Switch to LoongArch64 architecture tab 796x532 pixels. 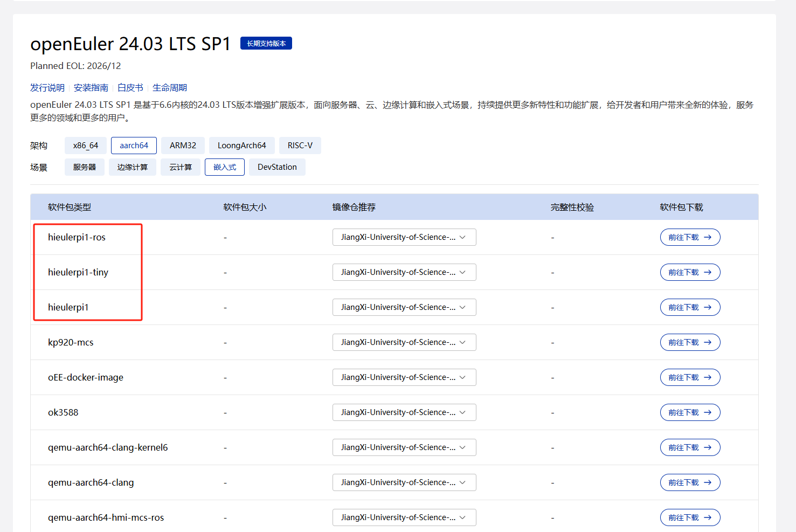(x=241, y=146)
